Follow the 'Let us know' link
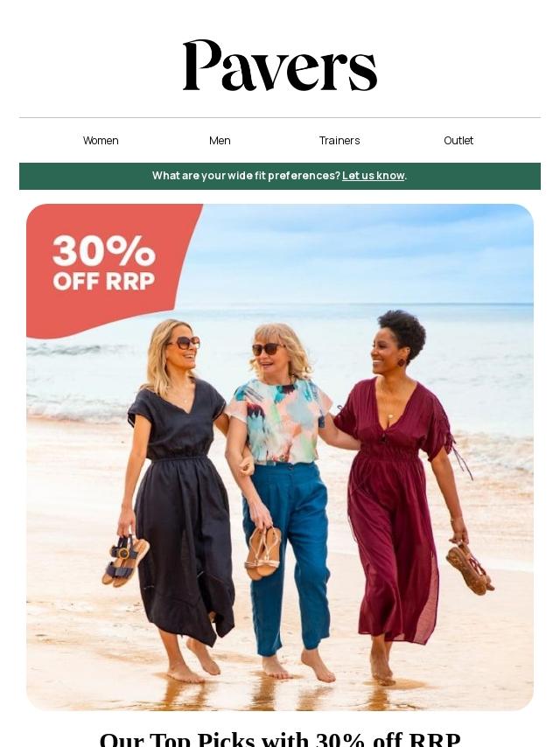 tap(373, 176)
